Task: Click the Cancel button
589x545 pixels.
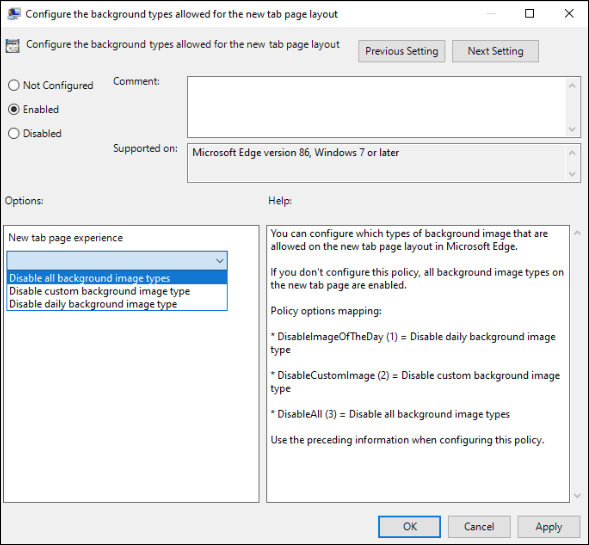Action: (x=479, y=527)
